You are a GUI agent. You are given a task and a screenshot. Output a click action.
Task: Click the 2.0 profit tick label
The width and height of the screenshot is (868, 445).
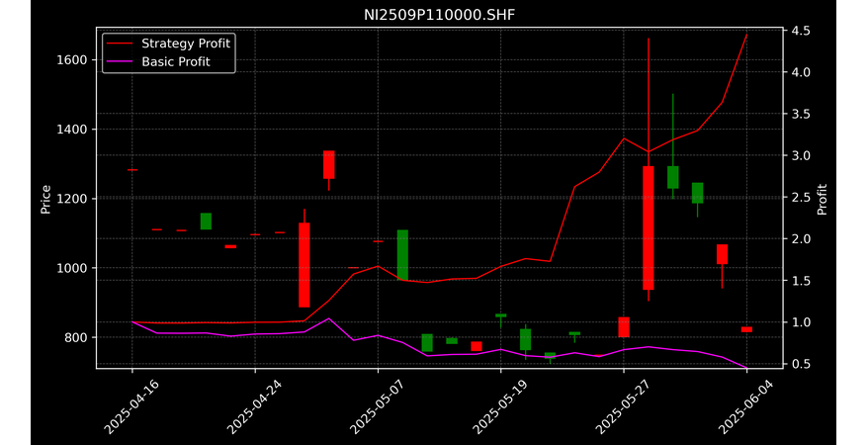[x=801, y=239]
